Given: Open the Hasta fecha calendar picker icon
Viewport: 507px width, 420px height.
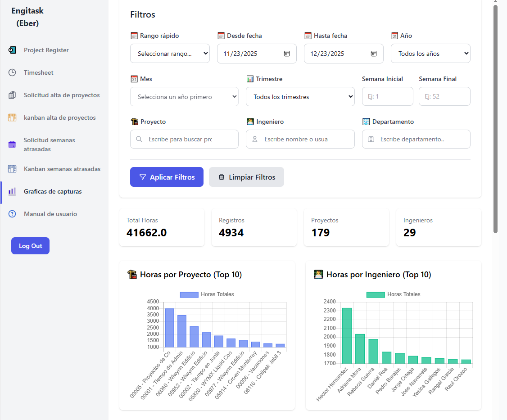Looking at the screenshot, I should coord(373,54).
